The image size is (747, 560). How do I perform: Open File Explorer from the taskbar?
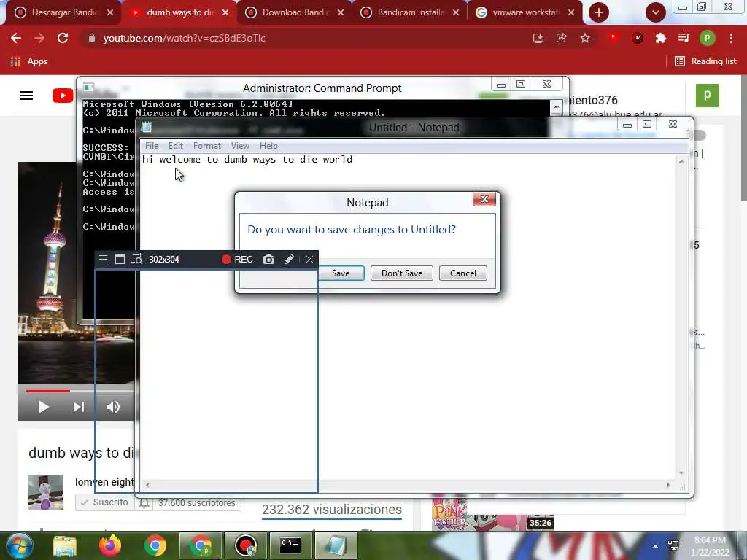pyautogui.click(x=65, y=545)
